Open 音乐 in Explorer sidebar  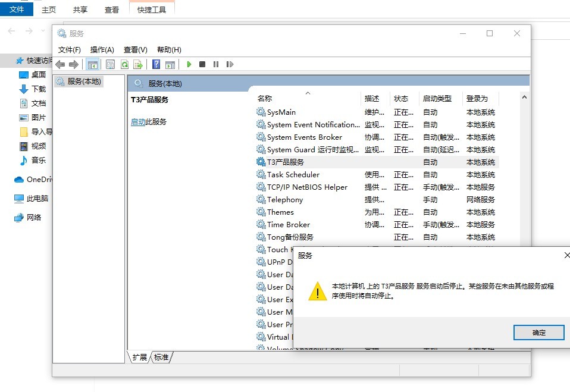(x=33, y=160)
